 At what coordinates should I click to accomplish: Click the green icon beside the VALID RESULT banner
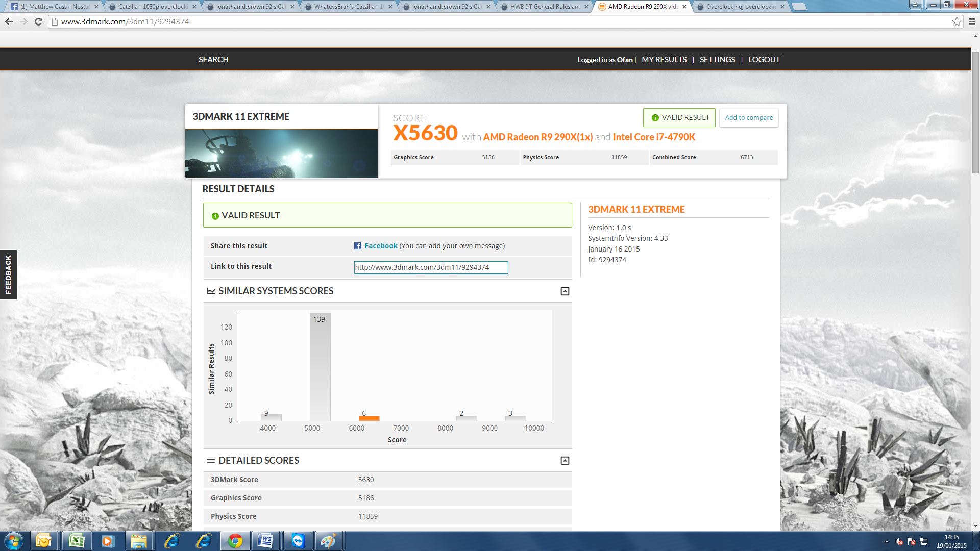point(215,216)
